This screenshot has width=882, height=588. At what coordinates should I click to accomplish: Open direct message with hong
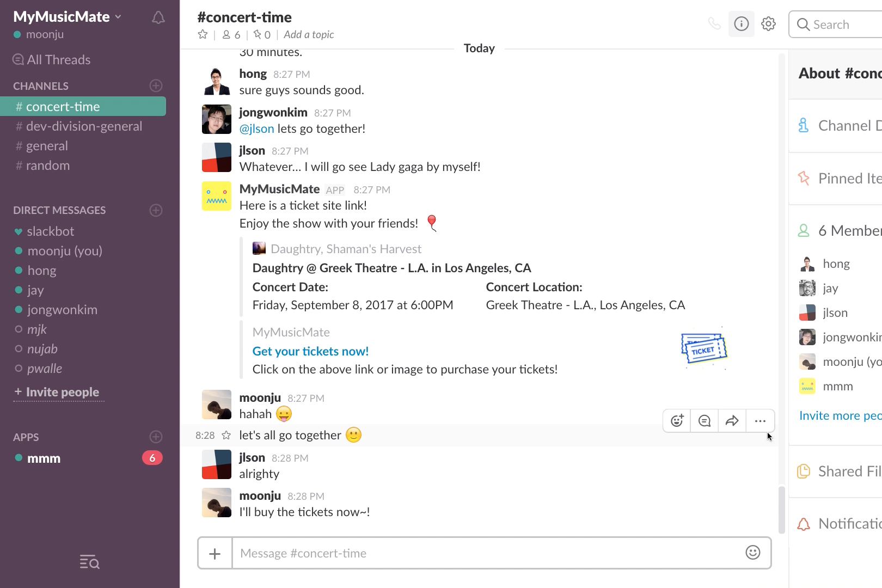(83, 271)
